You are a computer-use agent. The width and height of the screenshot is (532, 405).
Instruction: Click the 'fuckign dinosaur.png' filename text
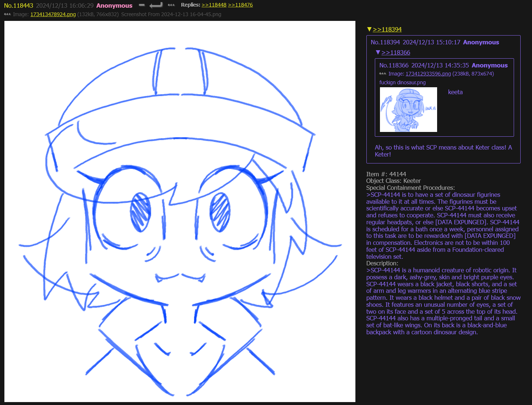[x=402, y=82]
